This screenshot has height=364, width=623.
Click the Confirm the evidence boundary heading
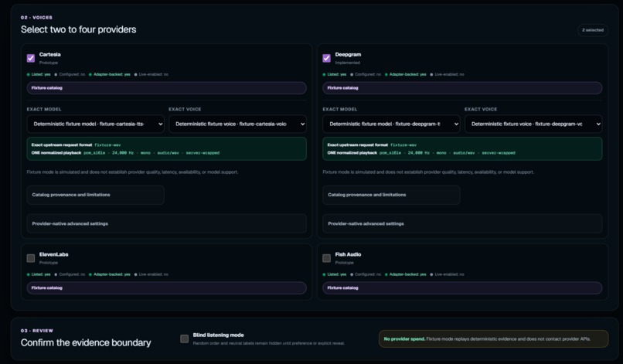86,342
